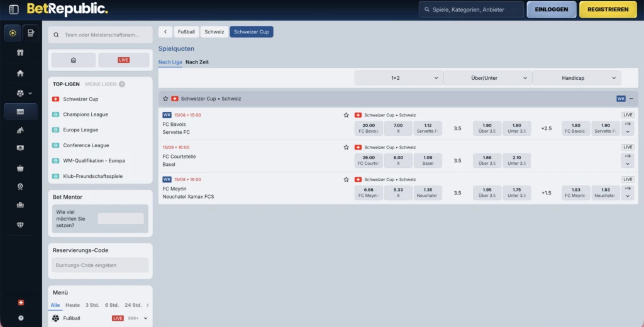
Task: Pick FC Bavois win odds 20.00
Action: click(369, 128)
